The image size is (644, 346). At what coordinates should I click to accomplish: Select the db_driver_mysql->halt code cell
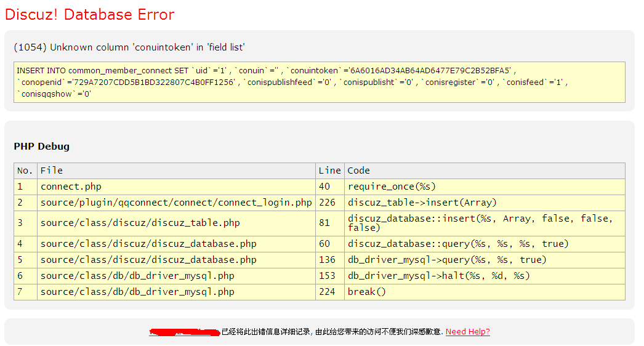coord(438,276)
